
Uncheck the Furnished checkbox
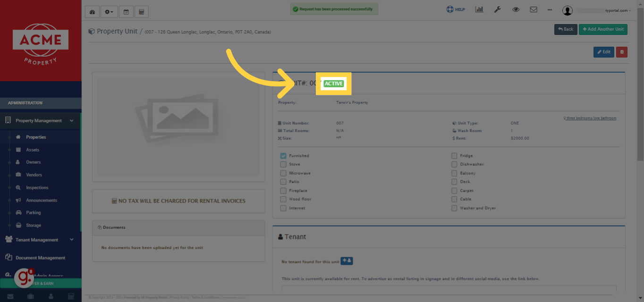click(x=283, y=155)
